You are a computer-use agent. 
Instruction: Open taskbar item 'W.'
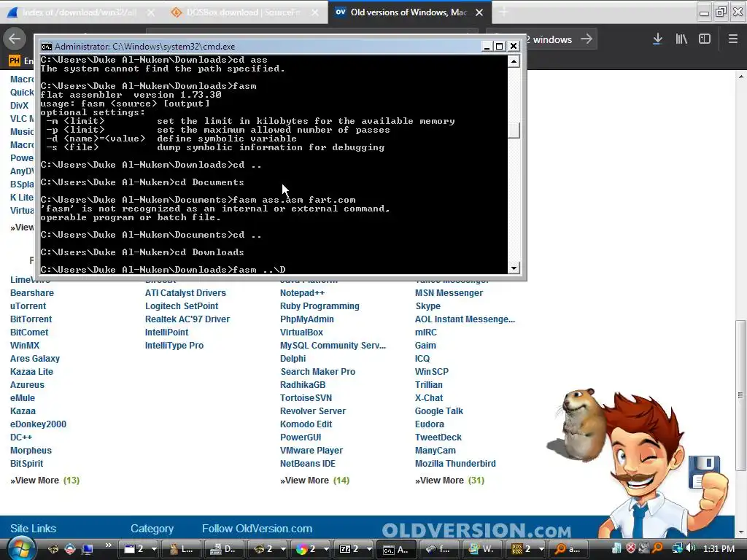(x=482, y=549)
